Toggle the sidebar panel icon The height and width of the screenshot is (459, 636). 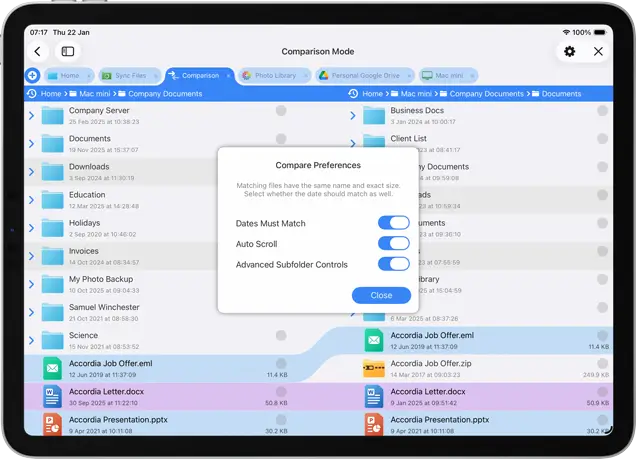67,51
